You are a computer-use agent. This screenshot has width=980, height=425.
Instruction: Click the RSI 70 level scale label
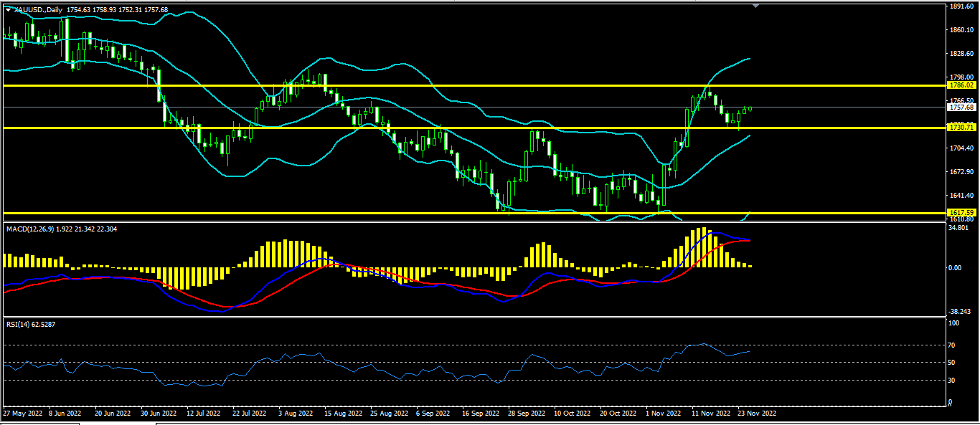coord(953,345)
